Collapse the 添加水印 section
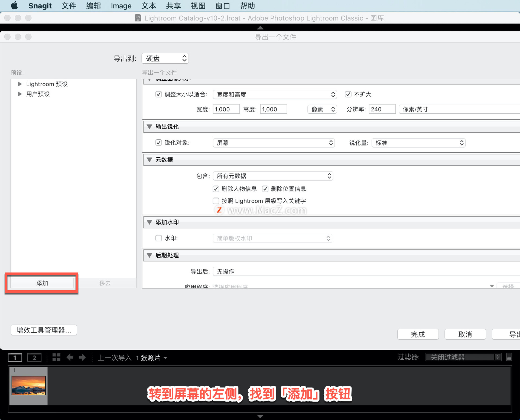The height and width of the screenshot is (420, 520). pos(149,222)
